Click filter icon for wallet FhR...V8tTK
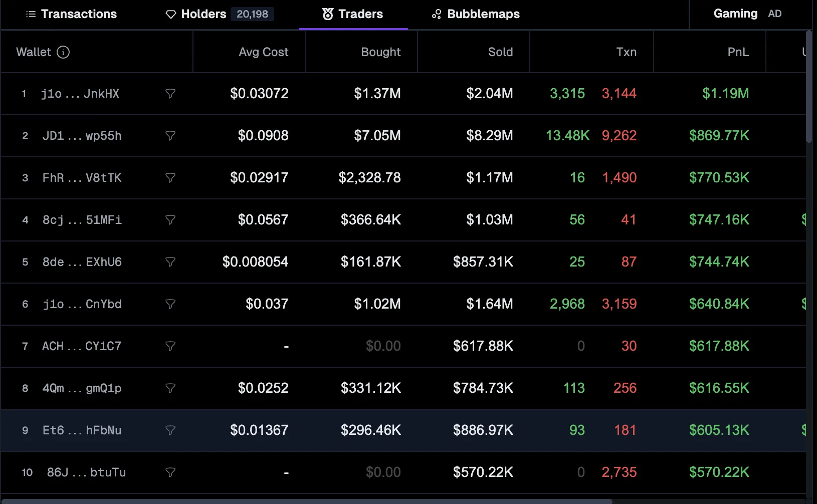 pyautogui.click(x=170, y=178)
